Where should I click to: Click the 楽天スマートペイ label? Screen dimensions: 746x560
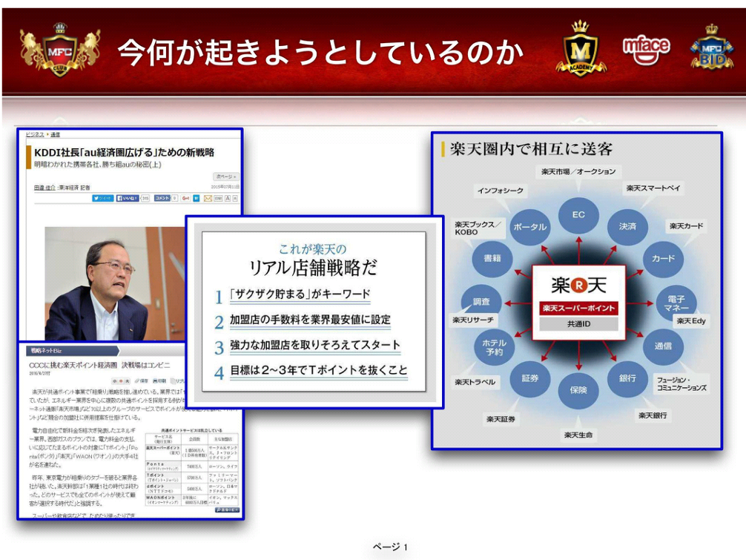coord(653,188)
